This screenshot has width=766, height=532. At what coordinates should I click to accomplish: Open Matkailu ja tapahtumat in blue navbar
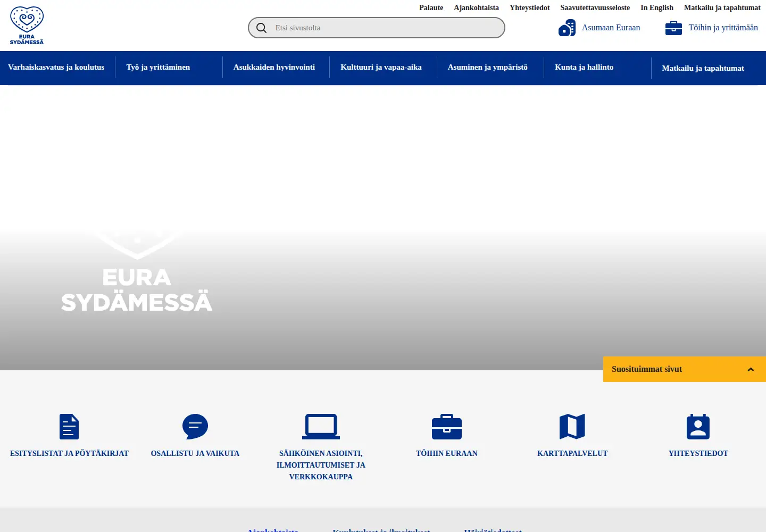703,68
